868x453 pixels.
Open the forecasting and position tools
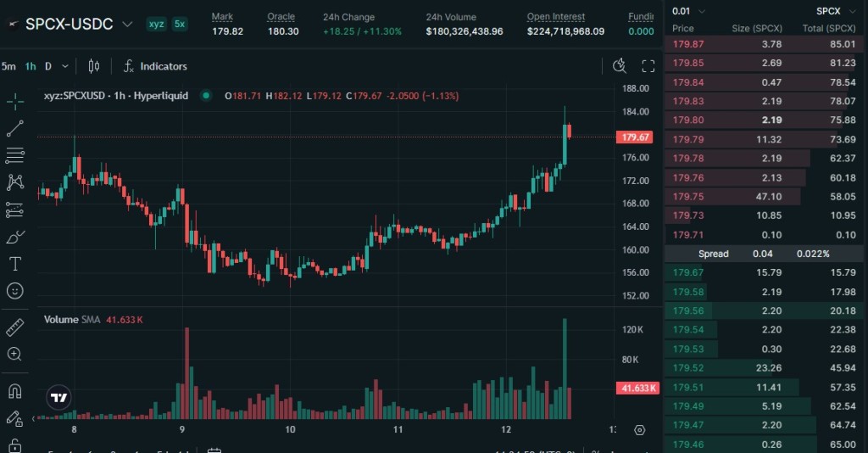[15, 210]
